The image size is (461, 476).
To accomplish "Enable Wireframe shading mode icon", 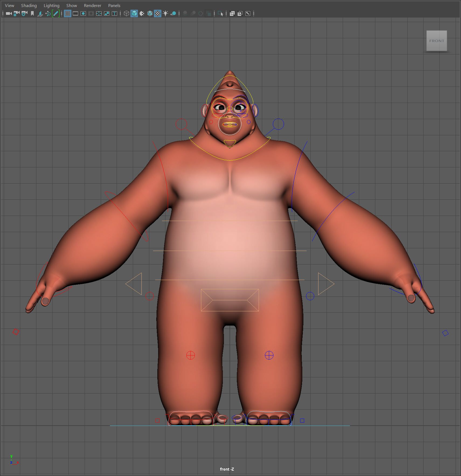I will pos(126,13).
